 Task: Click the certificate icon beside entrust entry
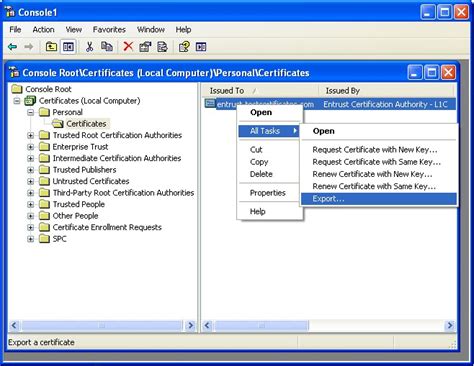coord(210,104)
